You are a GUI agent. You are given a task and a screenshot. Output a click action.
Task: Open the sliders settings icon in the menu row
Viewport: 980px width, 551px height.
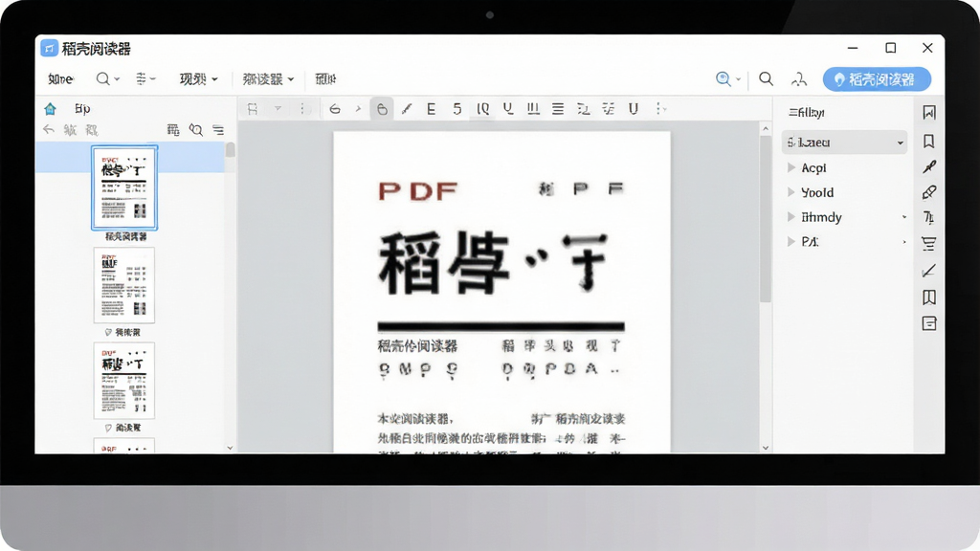pyautogui.click(x=142, y=78)
